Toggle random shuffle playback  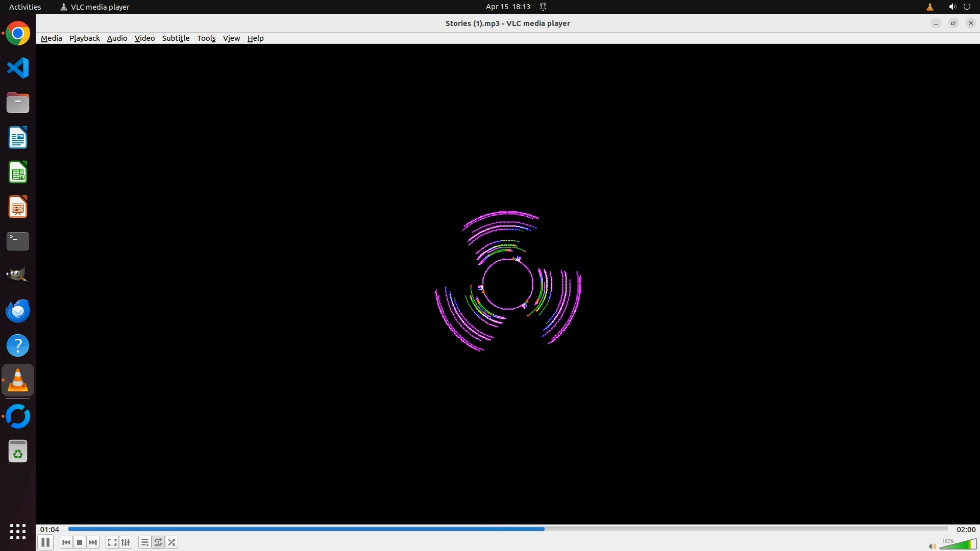click(172, 542)
